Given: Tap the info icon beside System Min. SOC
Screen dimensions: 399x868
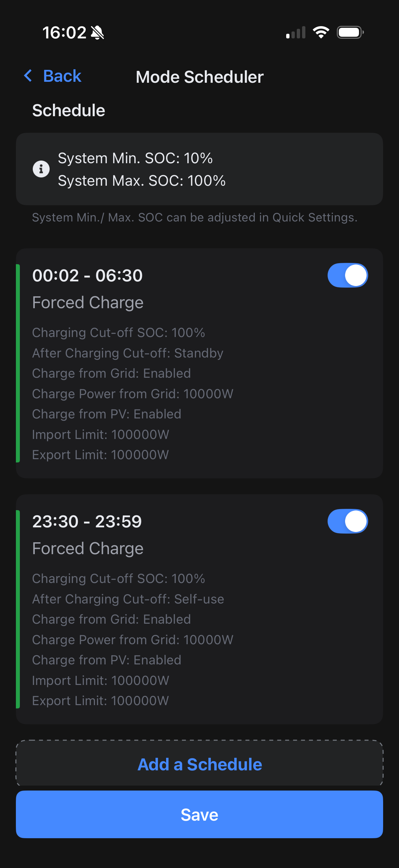Looking at the screenshot, I should (41, 169).
